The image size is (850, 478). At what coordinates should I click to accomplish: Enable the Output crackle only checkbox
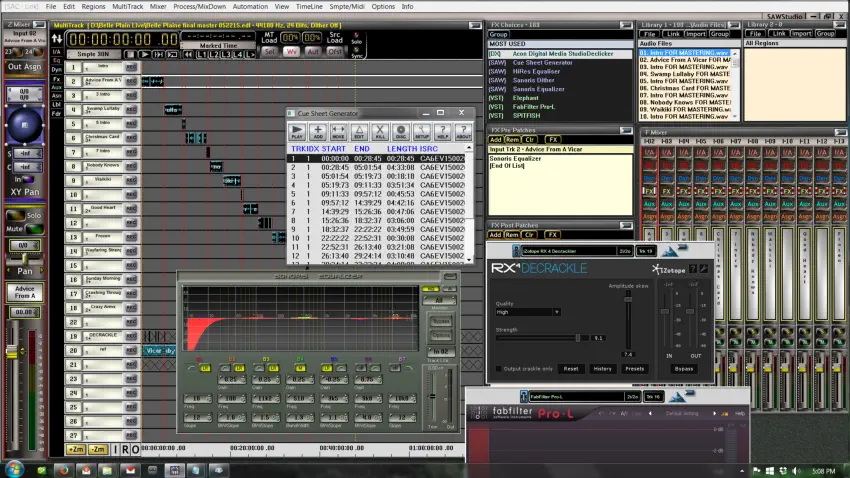(501, 368)
